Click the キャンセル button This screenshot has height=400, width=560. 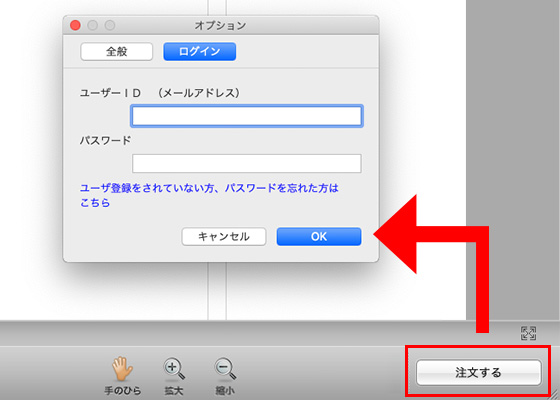224,236
